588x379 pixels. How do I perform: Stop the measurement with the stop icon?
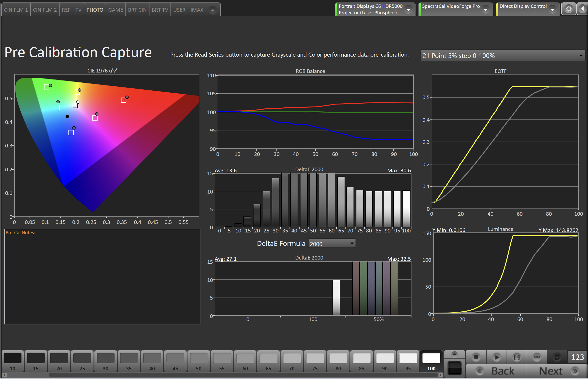tap(476, 357)
